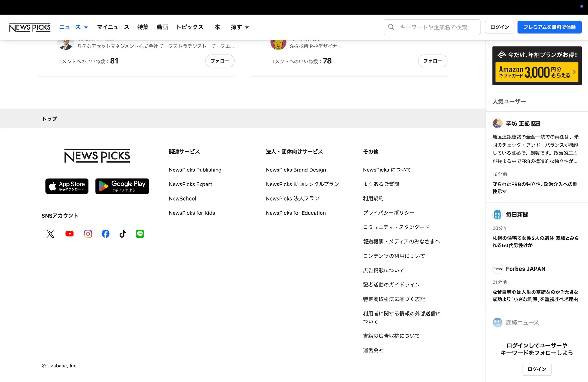Screen dimensions: 588x382
Task: Focus the keyword search field
Action: tap(432, 27)
